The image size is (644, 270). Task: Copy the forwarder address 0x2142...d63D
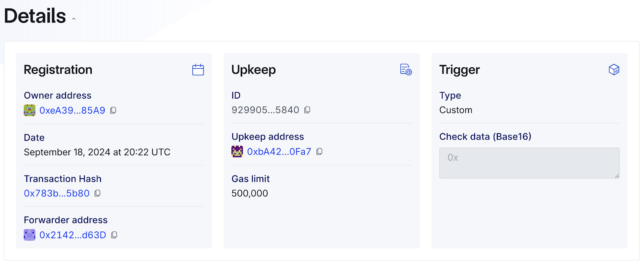click(x=114, y=235)
